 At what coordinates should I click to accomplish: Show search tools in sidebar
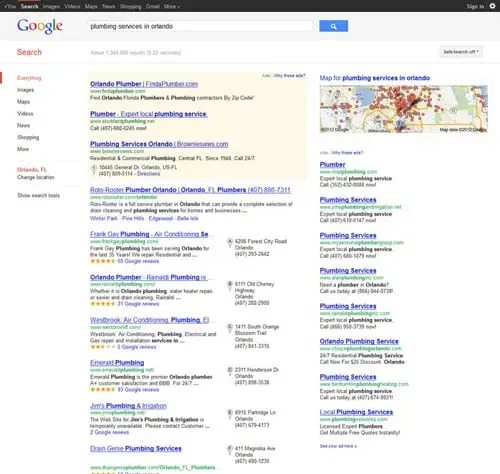click(x=38, y=195)
